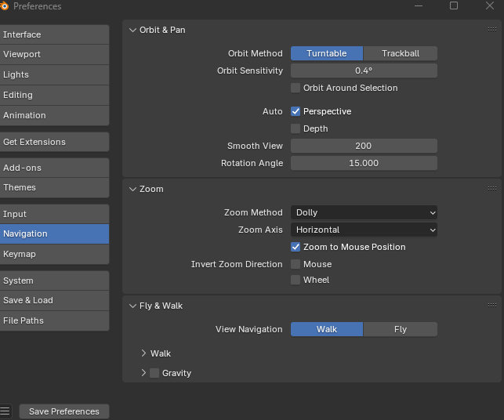Collapse the Zoom panel
The image size is (504, 420).
coord(132,189)
